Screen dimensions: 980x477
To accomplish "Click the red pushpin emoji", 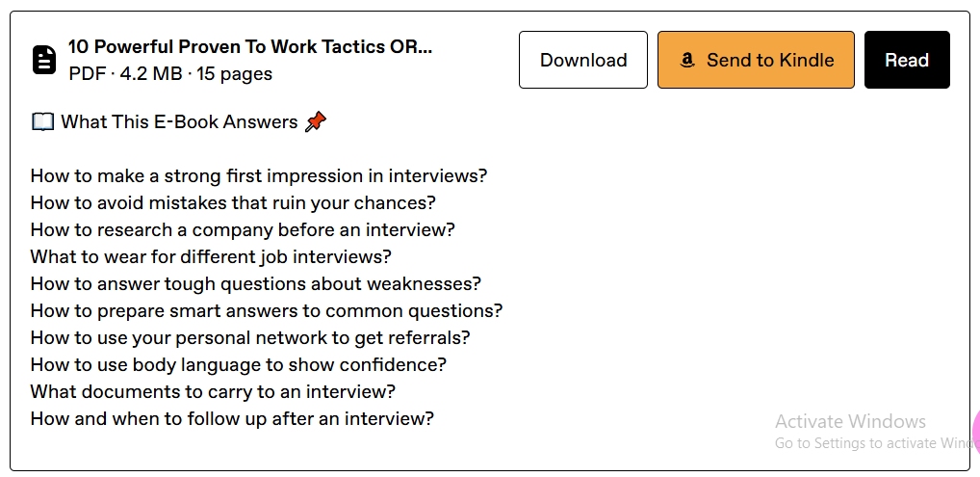I will [316, 121].
